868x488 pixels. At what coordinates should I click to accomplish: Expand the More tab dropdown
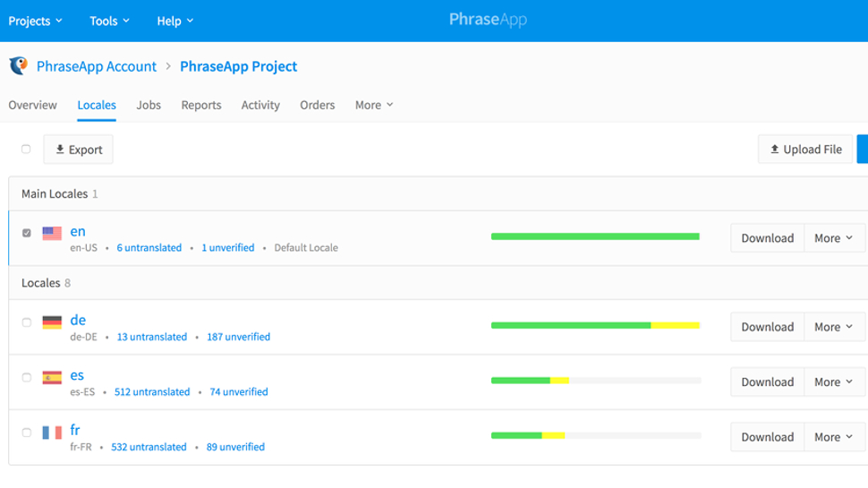coord(374,105)
